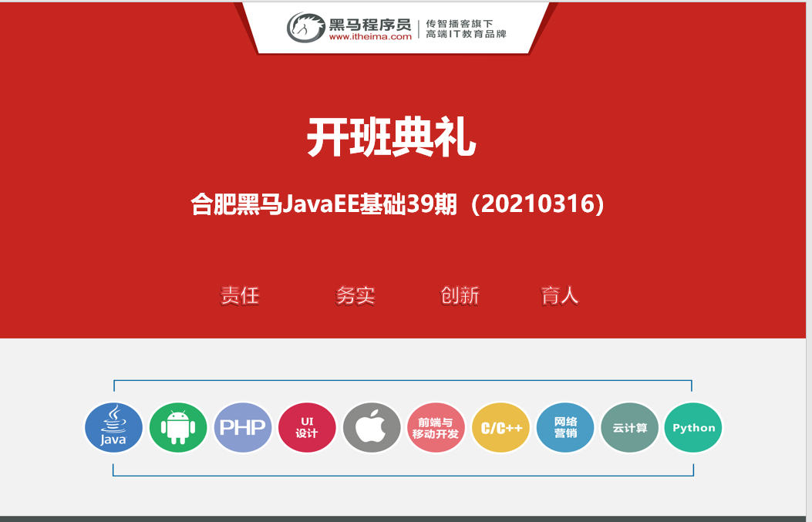
Task: Select the 育人 text label
Action: 560,296
